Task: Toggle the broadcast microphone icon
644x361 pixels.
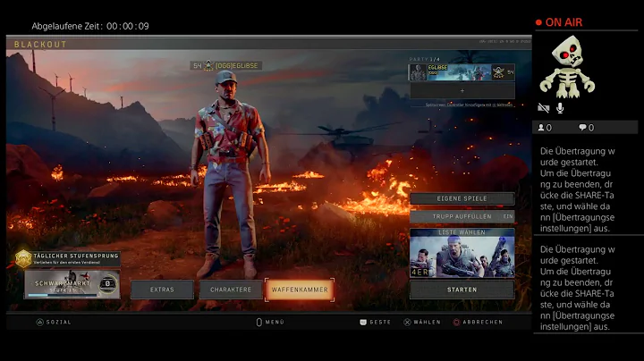Action: tap(560, 108)
